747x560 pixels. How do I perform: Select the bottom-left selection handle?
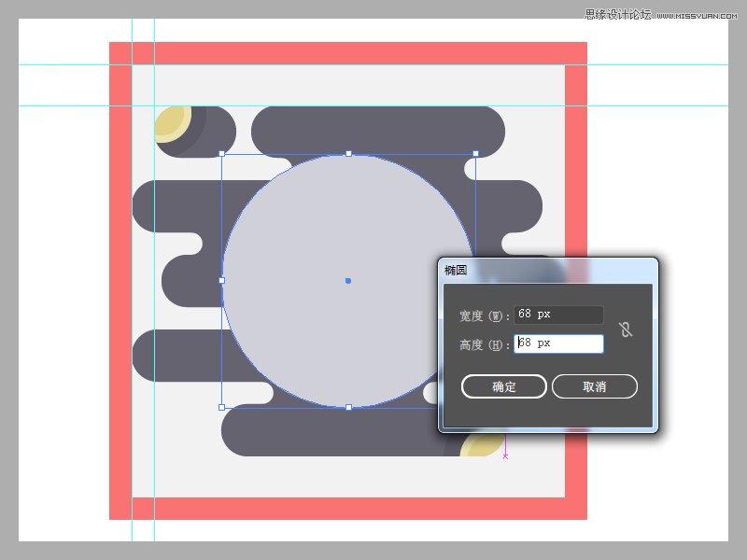[221, 407]
